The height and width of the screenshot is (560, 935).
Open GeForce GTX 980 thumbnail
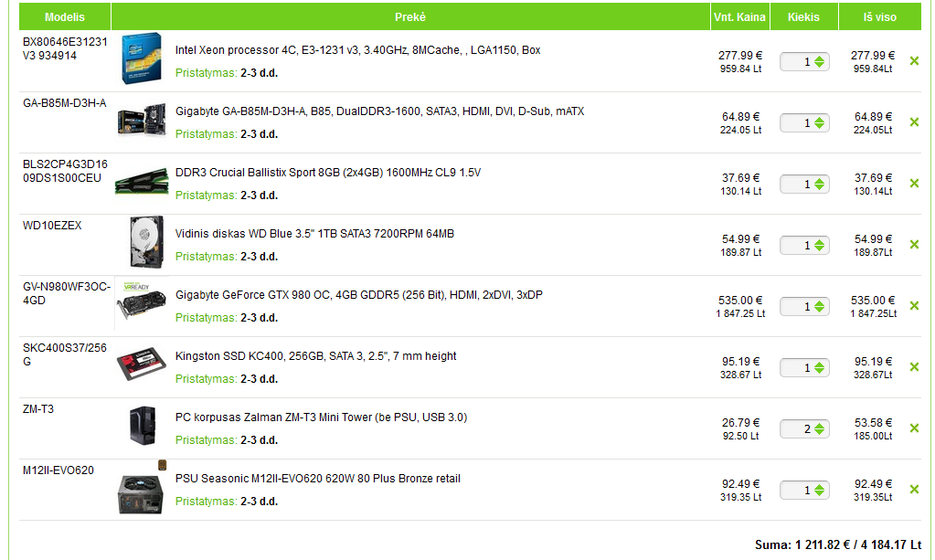142,302
